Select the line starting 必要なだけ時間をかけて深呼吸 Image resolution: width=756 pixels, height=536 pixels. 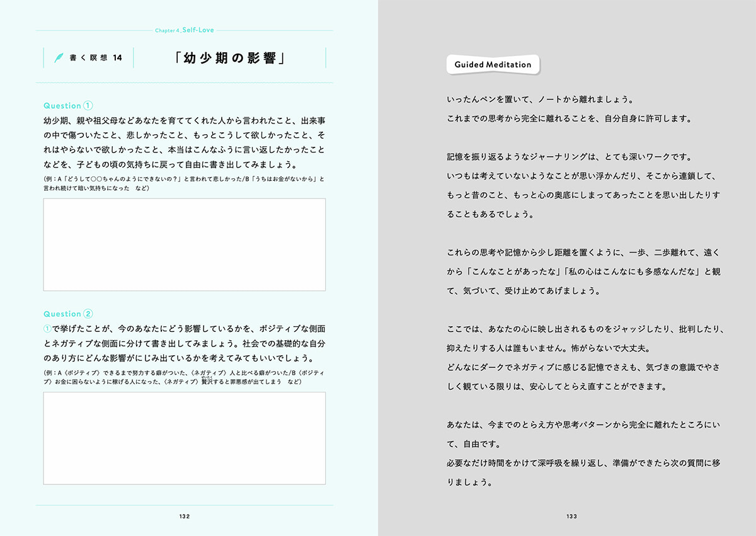coord(583,463)
